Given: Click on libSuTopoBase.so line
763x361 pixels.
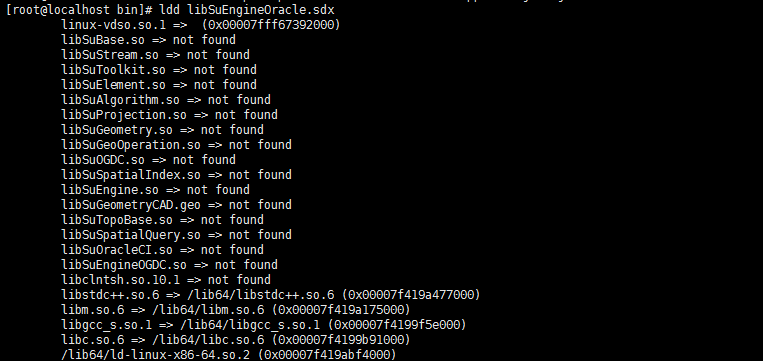Looking at the screenshot, I should coord(162,220).
